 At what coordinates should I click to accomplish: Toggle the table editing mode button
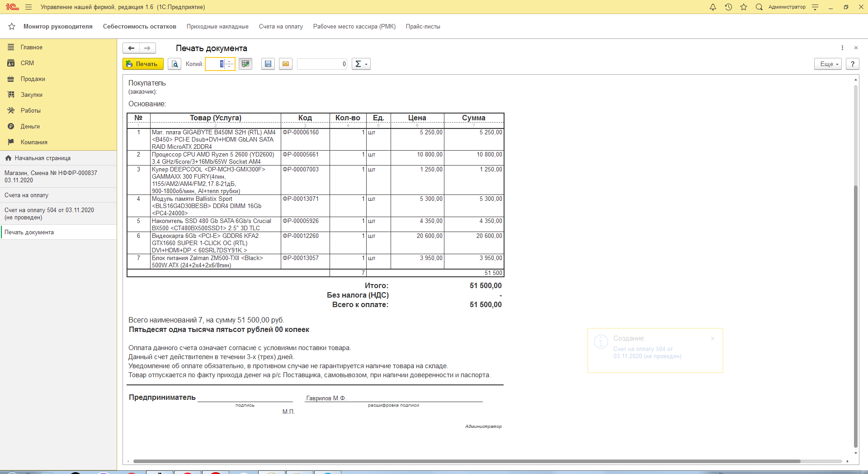[245, 64]
